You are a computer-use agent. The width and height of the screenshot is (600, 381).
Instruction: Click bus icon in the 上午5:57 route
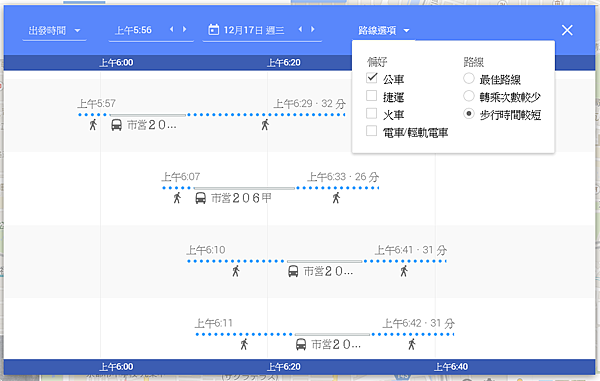pos(116,125)
